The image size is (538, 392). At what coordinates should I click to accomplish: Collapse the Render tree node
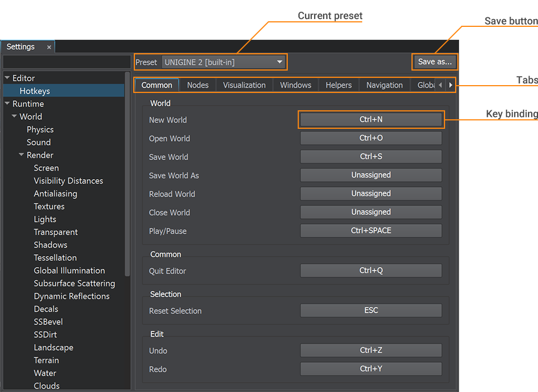tap(21, 155)
